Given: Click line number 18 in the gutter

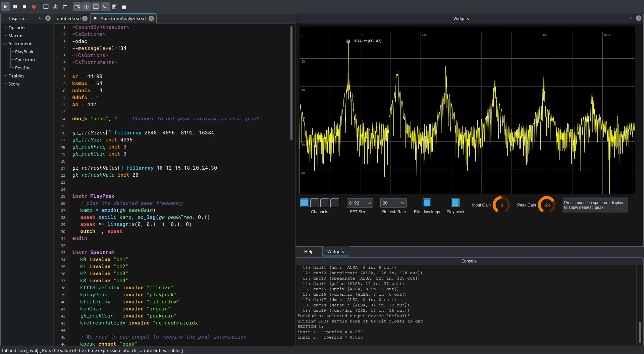Looking at the screenshot, I should pos(63,147).
